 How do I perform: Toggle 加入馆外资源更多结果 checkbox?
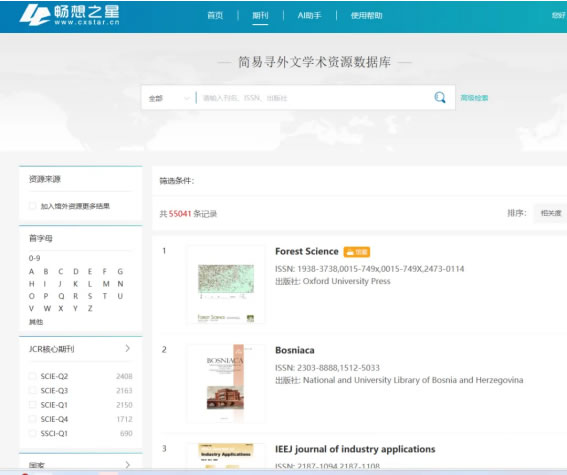(33, 206)
